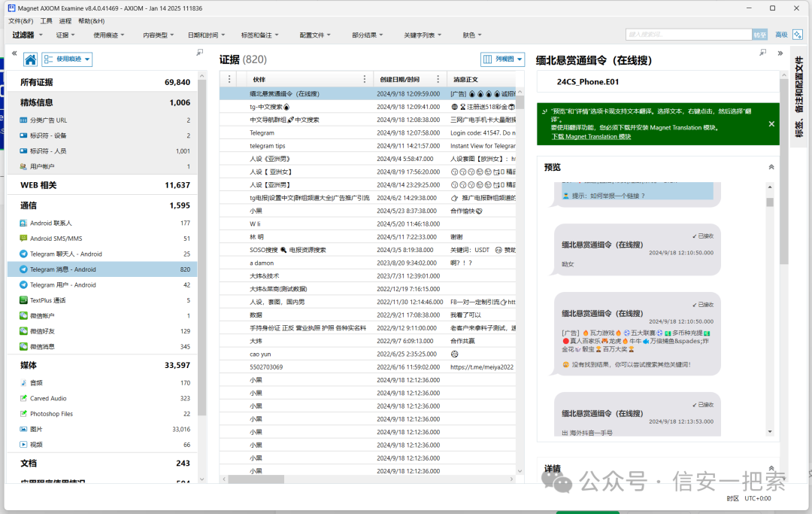The image size is (812, 514).
Task: Open 部分结果 filter menu
Action: [367, 35]
